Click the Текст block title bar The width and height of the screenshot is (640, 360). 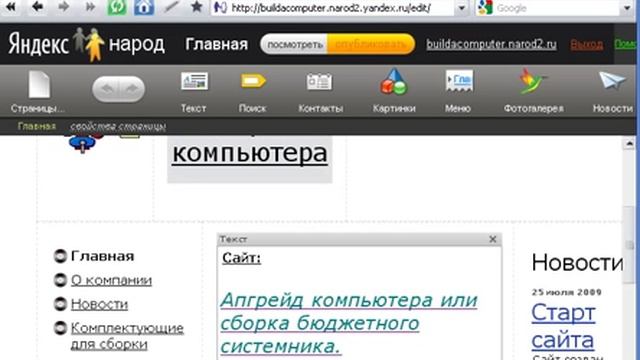click(x=359, y=239)
